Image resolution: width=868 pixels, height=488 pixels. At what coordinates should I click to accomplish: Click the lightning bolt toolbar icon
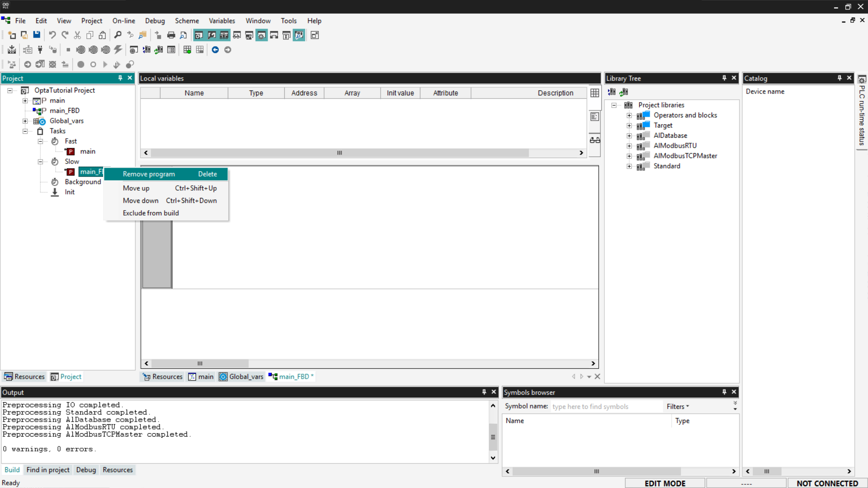point(118,50)
